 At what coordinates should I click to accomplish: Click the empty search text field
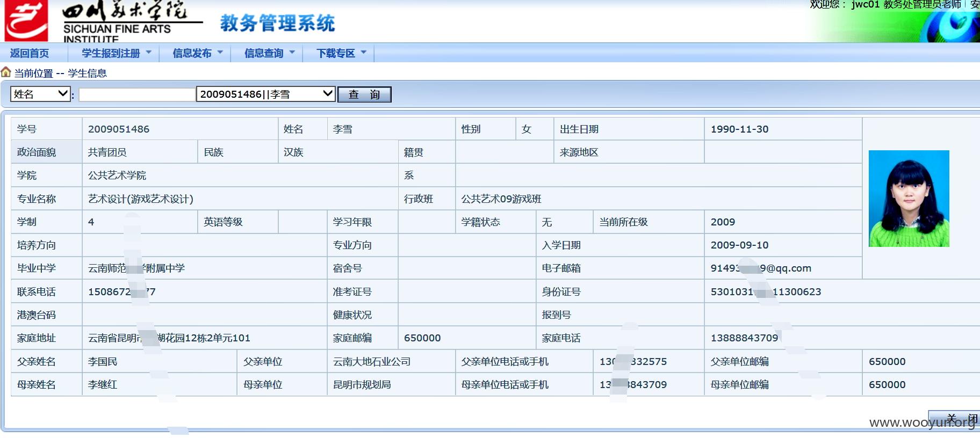[x=137, y=94]
